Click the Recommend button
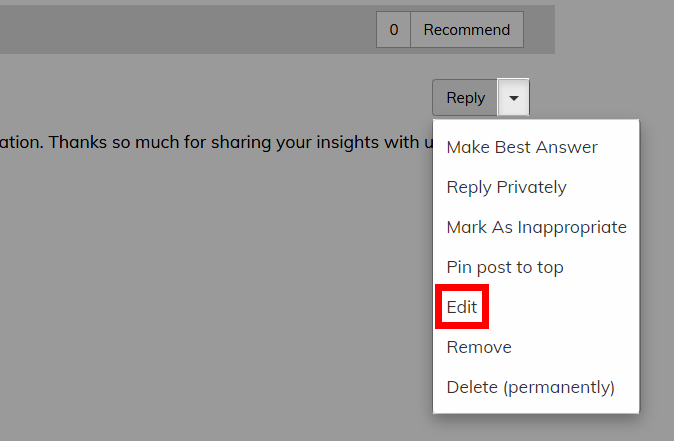 click(x=467, y=30)
